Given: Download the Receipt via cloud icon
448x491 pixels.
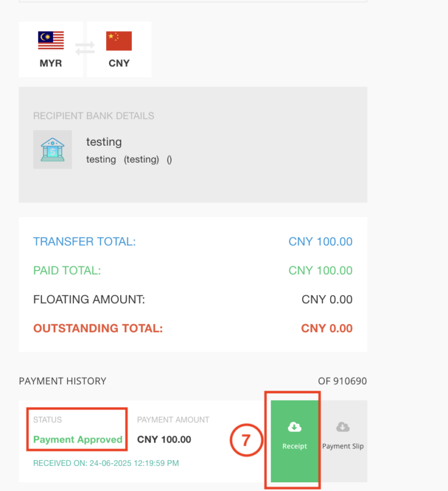Looking at the screenshot, I should (x=295, y=427).
